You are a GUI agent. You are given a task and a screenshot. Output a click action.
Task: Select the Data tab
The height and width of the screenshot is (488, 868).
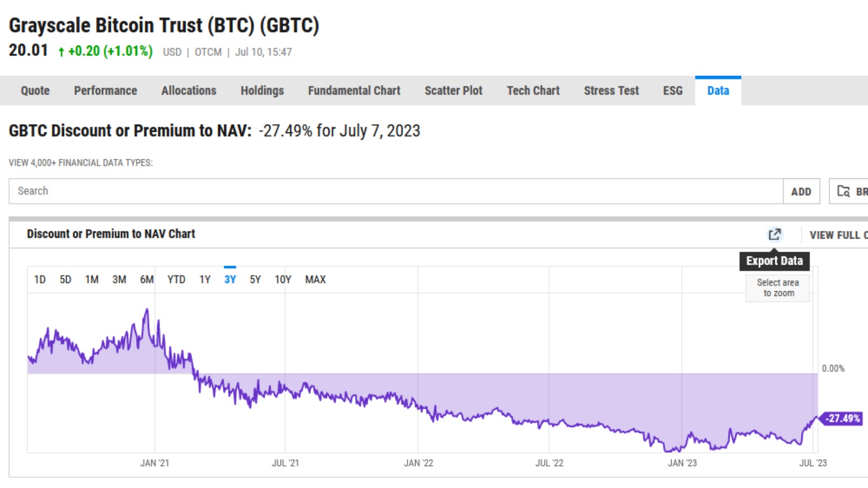[x=718, y=91]
